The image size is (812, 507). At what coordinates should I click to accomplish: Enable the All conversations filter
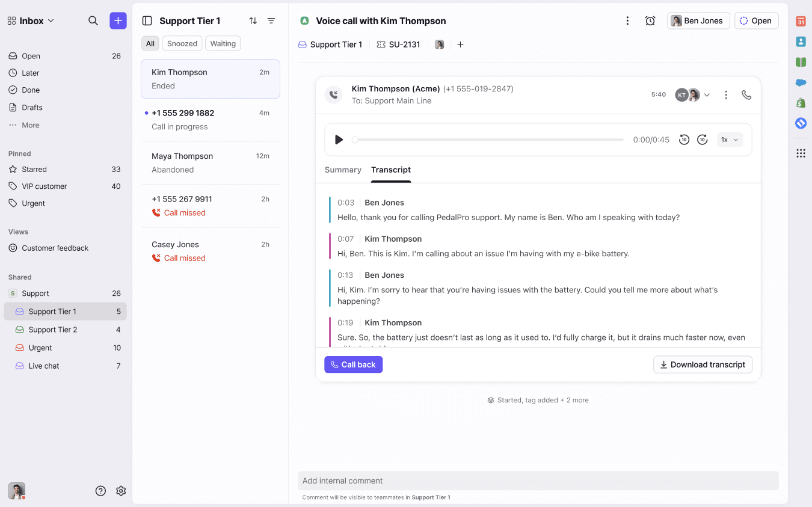[150, 43]
